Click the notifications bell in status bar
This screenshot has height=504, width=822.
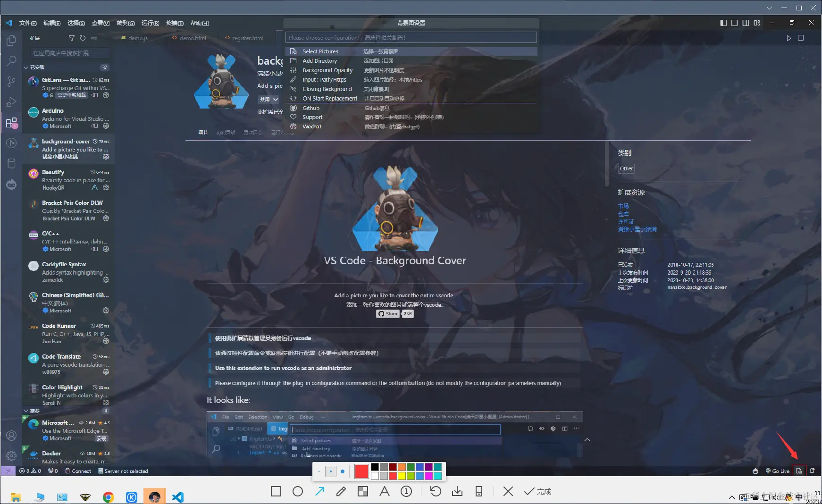pos(812,471)
